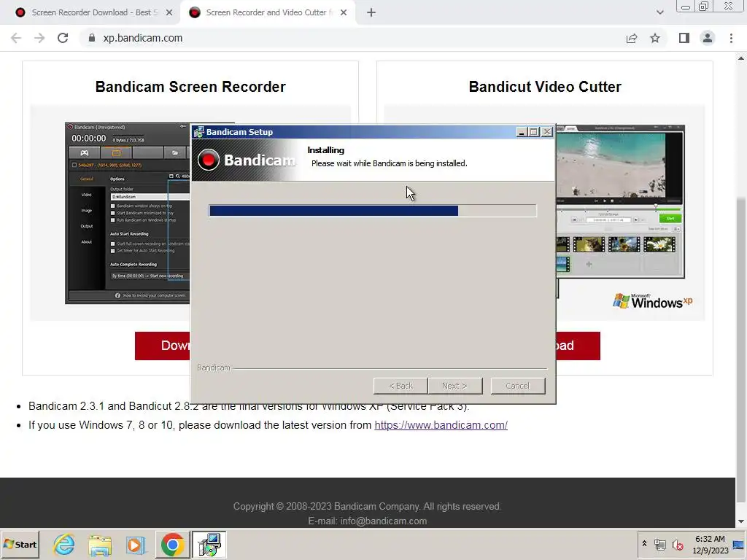Screen dimensions: 747x560
Task: Reload the xp.bandicam.com page
Action: point(63,38)
